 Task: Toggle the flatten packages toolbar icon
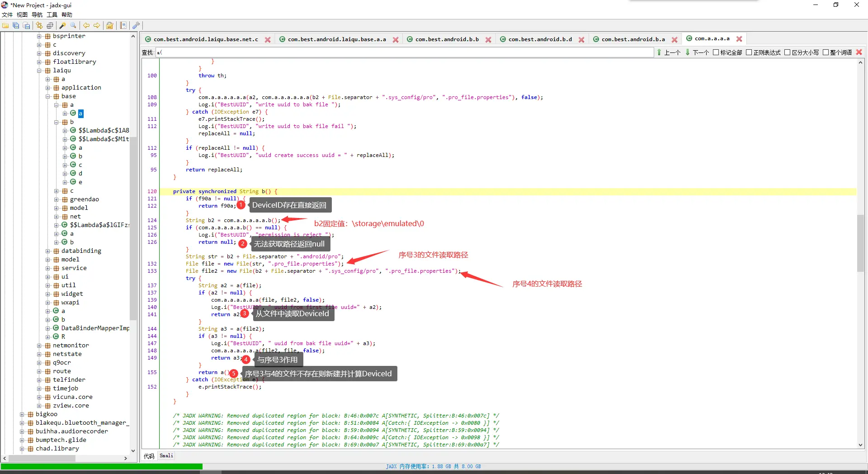coord(50,26)
